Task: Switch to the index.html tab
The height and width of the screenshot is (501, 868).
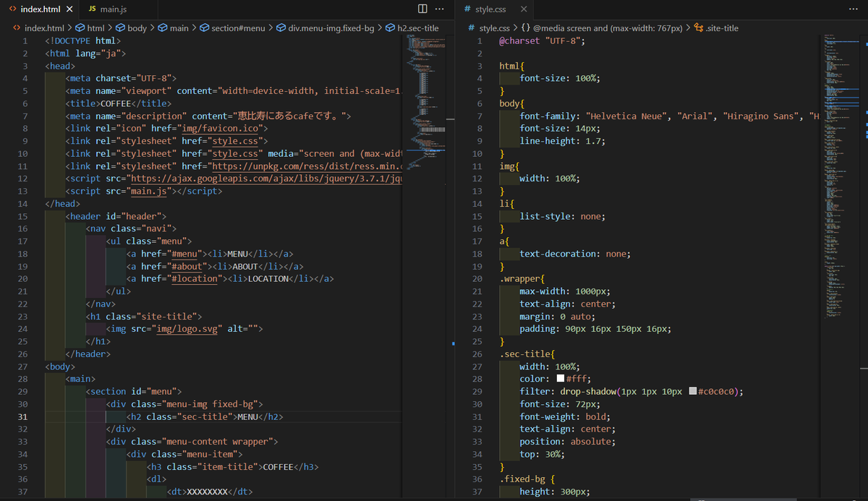Action: coord(40,9)
